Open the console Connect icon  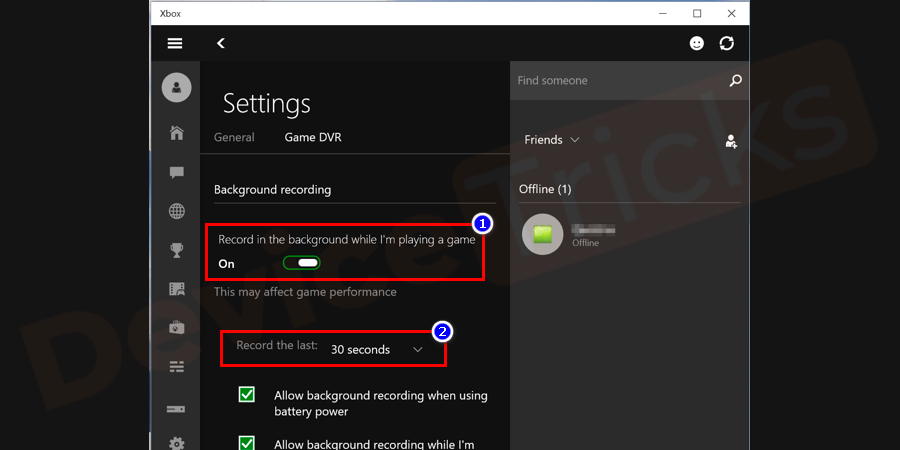point(176,409)
